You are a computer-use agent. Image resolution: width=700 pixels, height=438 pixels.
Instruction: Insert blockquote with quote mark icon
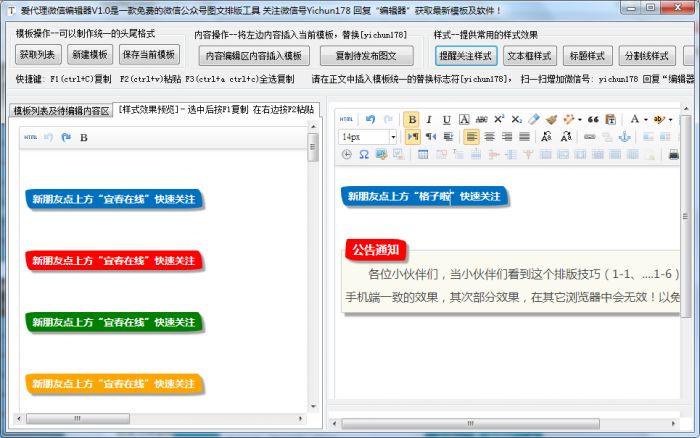click(593, 119)
